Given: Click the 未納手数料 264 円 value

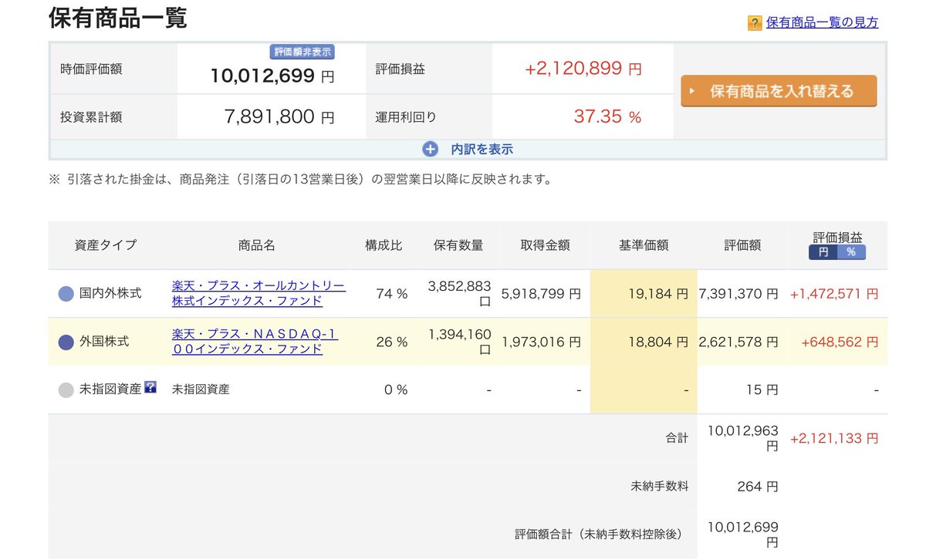Looking at the screenshot, I should (x=758, y=487).
